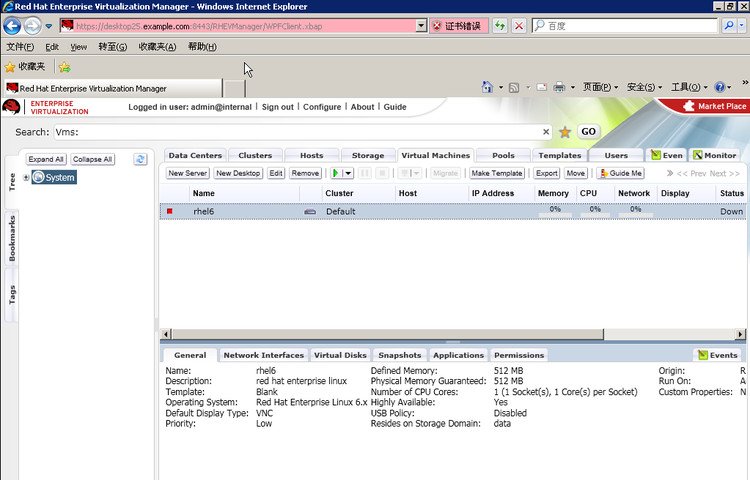Open a new blank browser tab
Image resolution: width=750 pixels, height=480 pixels.
click(x=234, y=89)
